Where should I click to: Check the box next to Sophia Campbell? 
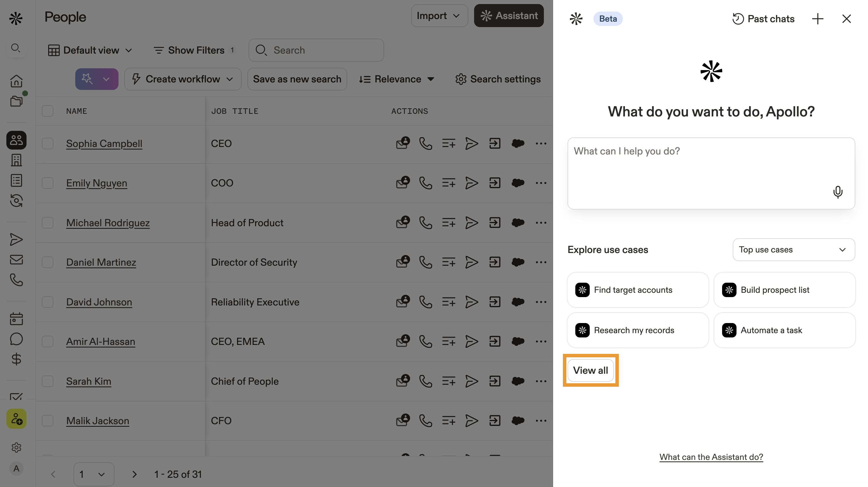click(48, 144)
